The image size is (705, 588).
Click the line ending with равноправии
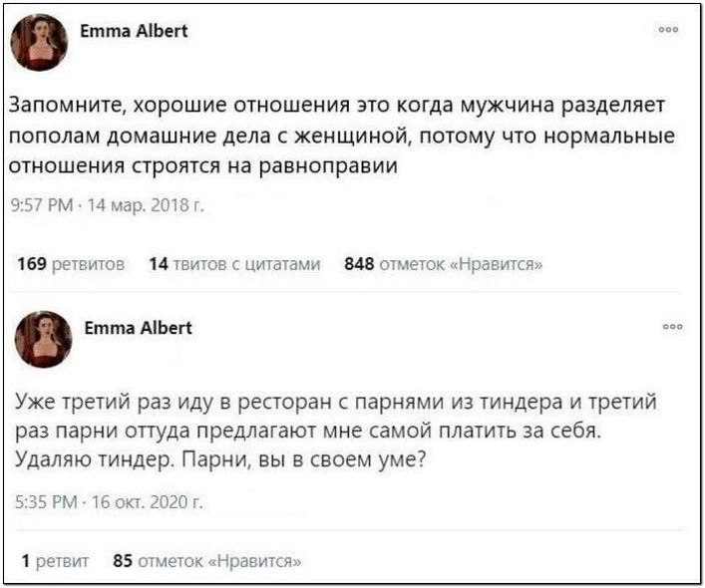coord(203,165)
